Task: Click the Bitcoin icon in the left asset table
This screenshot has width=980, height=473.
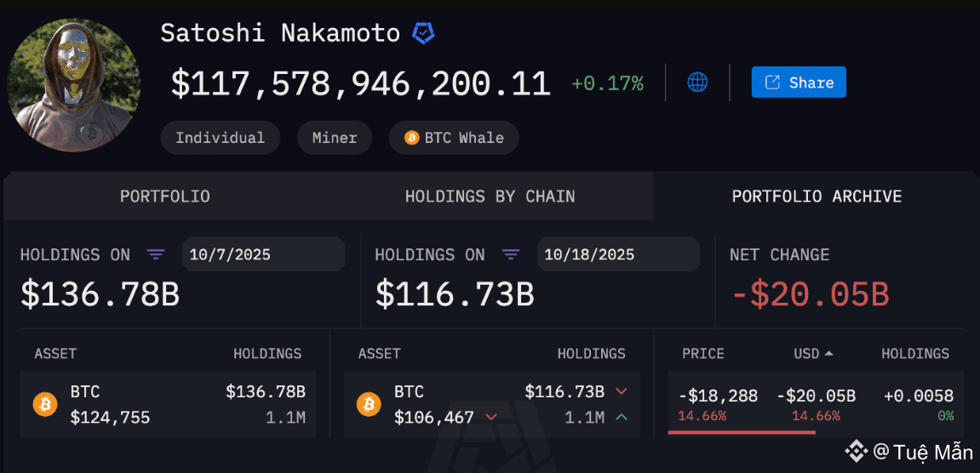Action: [45, 404]
